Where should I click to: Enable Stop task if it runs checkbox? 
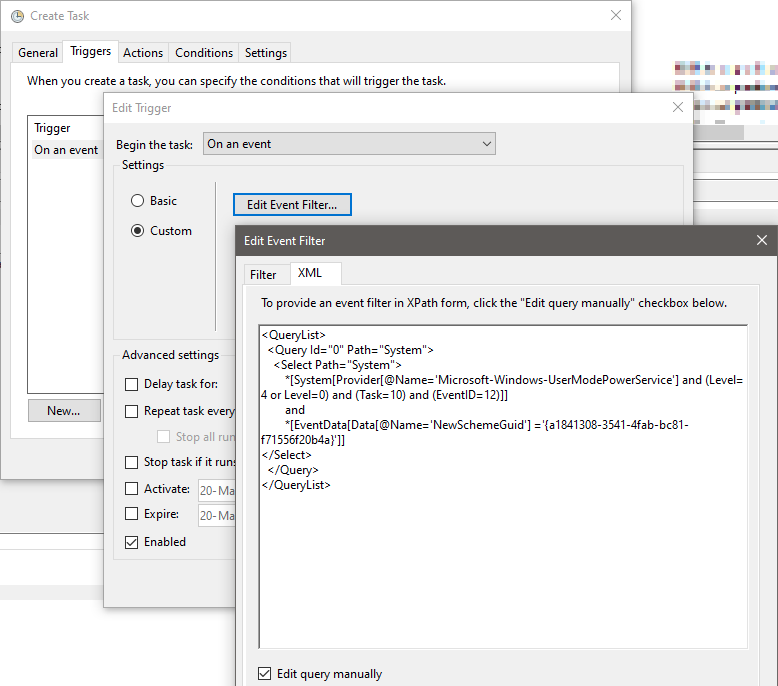pos(131,462)
